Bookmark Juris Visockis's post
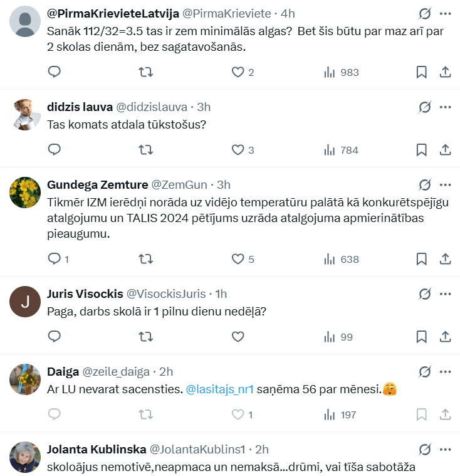The image size is (460, 476). [x=422, y=337]
